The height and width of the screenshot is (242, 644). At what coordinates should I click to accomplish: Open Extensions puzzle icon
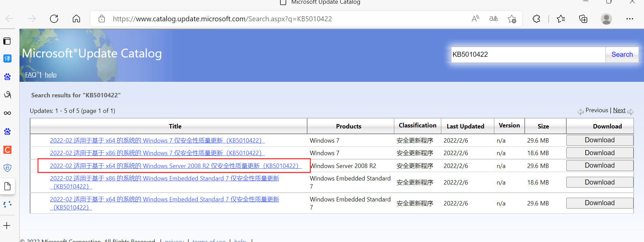coord(536,19)
